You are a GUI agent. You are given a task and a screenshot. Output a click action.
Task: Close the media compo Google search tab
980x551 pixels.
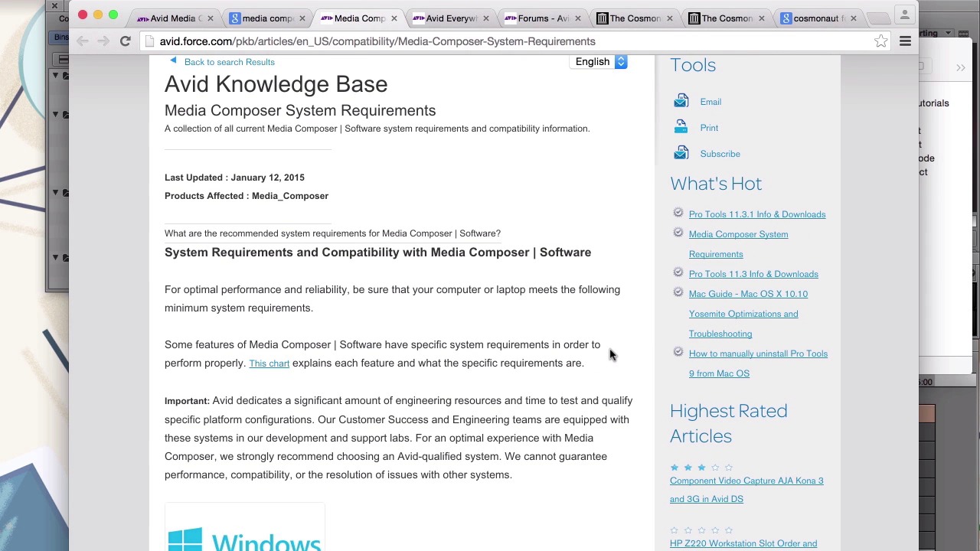(x=302, y=18)
